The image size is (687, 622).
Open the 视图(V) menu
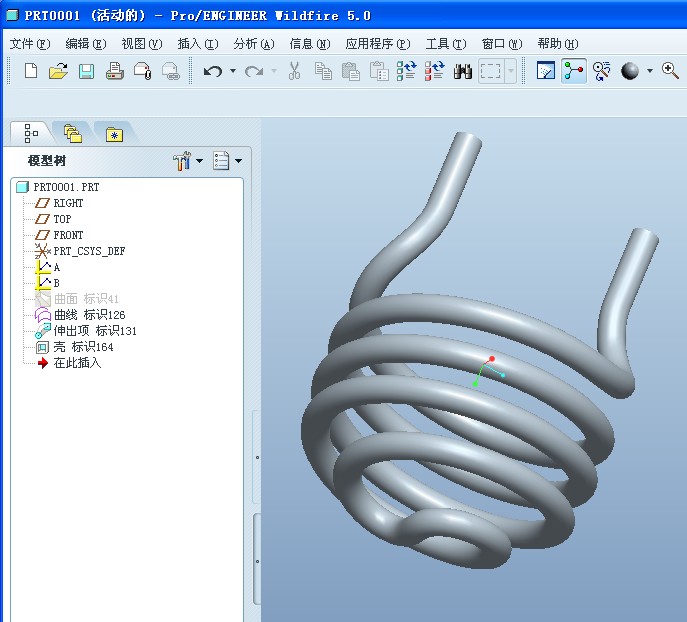(142, 44)
